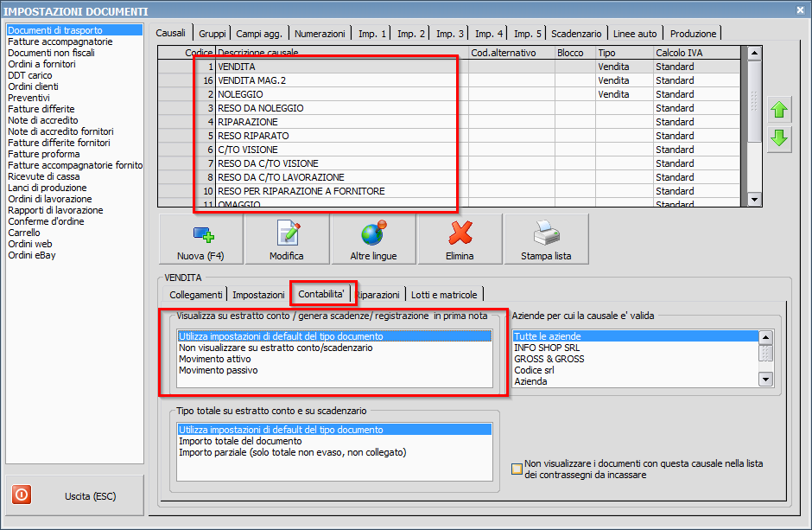The height and width of the screenshot is (530, 812).
Task: Choose Non visualizzare su estratto conto/scadenzario
Action: pos(334,348)
